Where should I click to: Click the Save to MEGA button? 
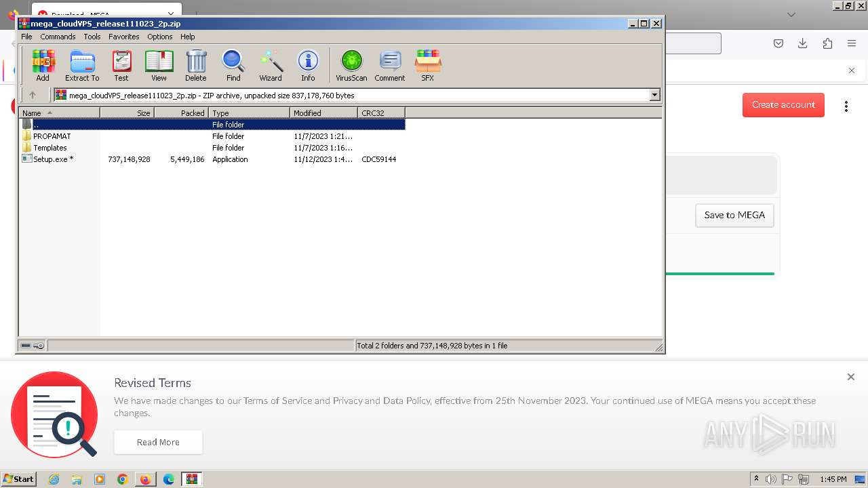pos(734,216)
